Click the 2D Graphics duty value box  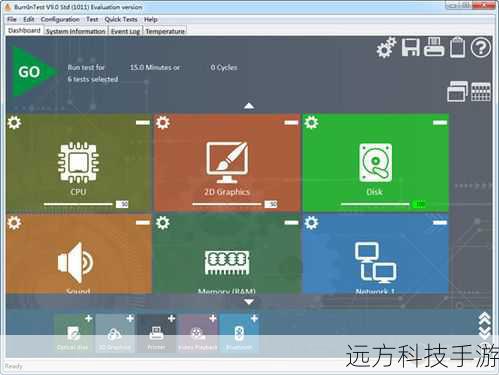tap(271, 204)
